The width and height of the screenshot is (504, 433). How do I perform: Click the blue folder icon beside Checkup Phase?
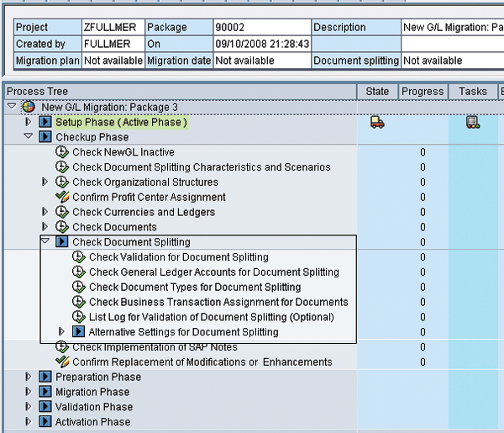(x=45, y=137)
